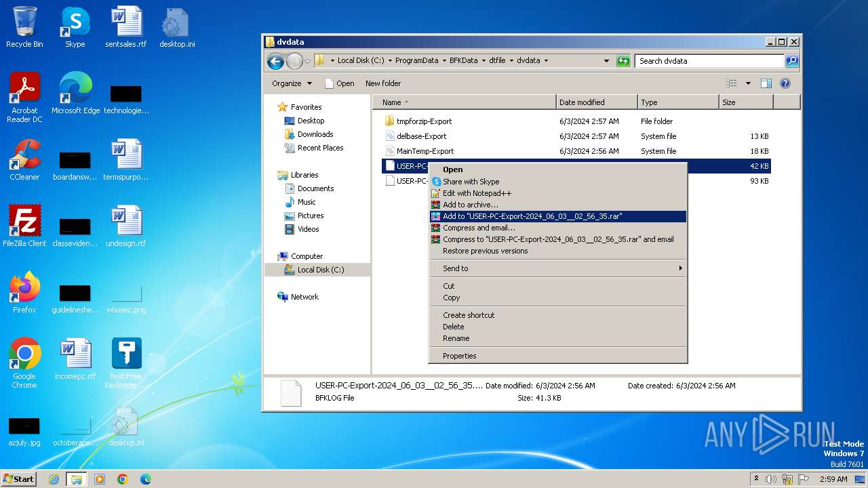Viewport: 868px width, 488px height.
Task: Open Best Free Keylogger shortcut
Action: pyautogui.click(x=126, y=363)
